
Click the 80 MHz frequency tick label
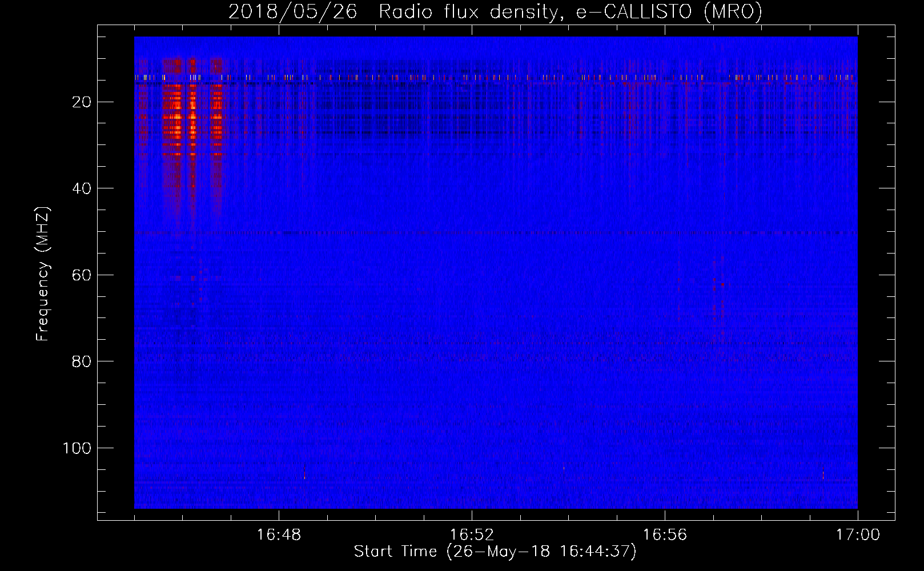(x=82, y=361)
